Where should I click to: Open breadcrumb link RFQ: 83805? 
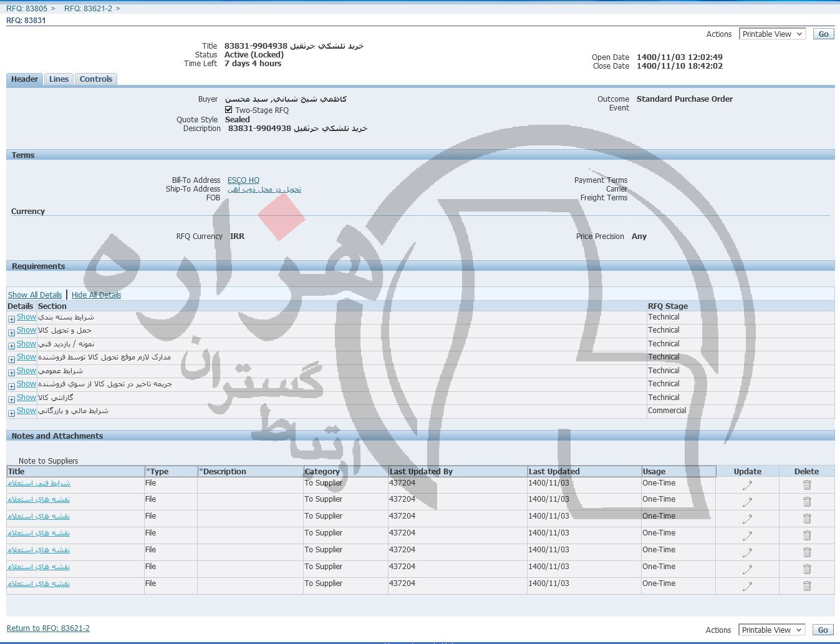coord(27,9)
